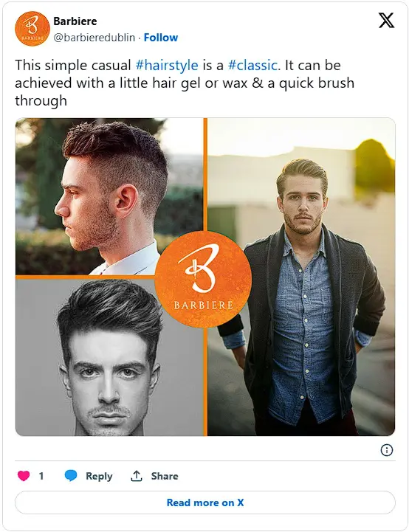
Task: Click the Barbiere profile avatar
Action: click(32, 29)
